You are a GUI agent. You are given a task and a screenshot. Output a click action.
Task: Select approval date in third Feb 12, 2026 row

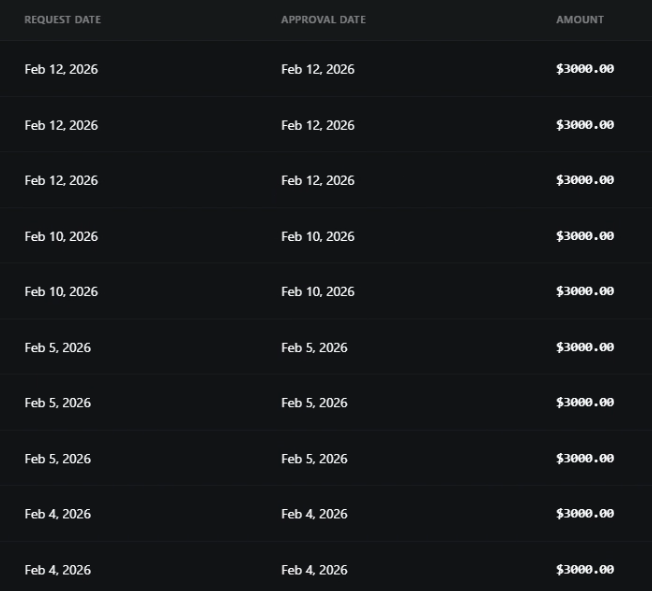pos(318,181)
